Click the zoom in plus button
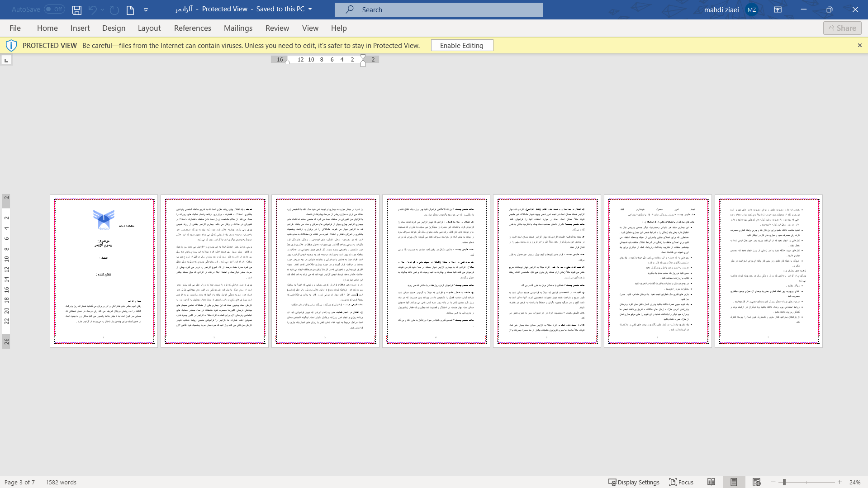The image size is (868, 488). tap(840, 482)
